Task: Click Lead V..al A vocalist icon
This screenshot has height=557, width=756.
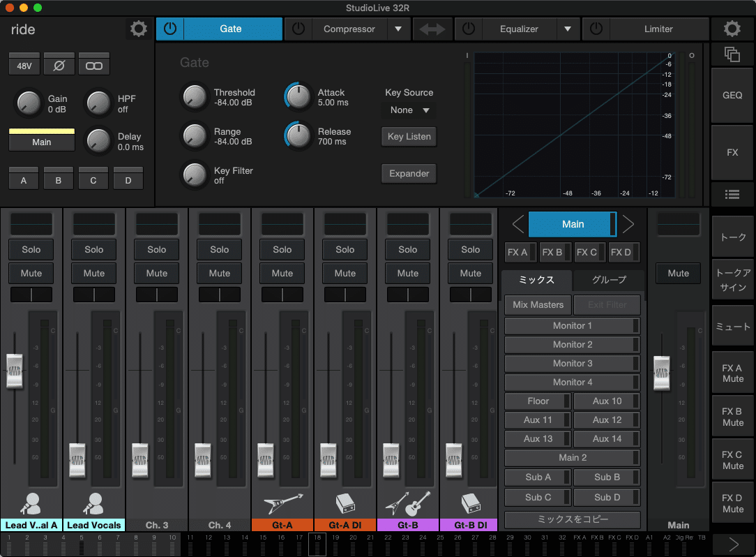Action: [31, 503]
